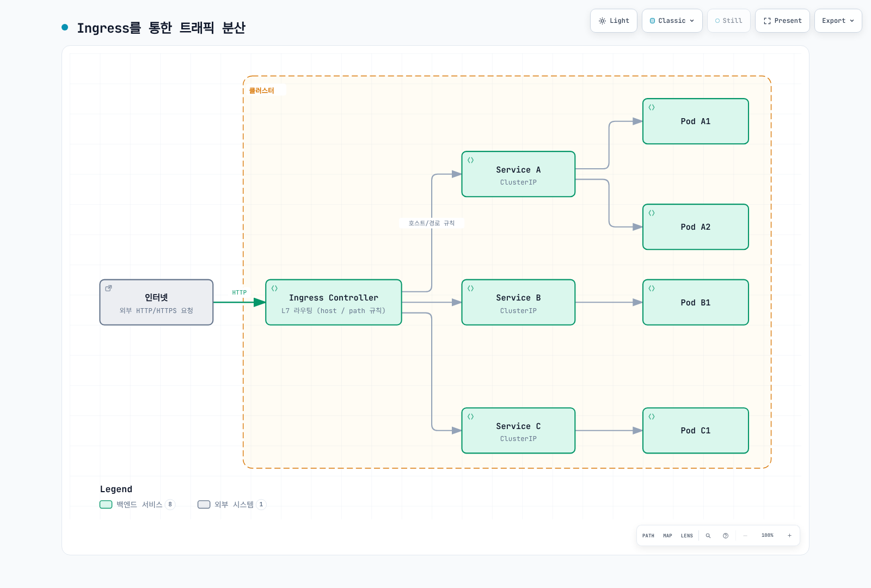Click the sun icon in Light button

coord(602,21)
